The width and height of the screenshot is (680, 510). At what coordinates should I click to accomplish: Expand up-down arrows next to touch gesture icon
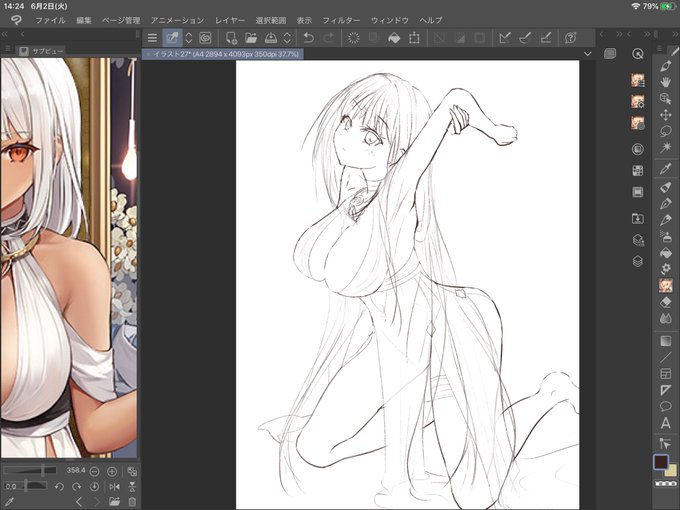[189, 38]
